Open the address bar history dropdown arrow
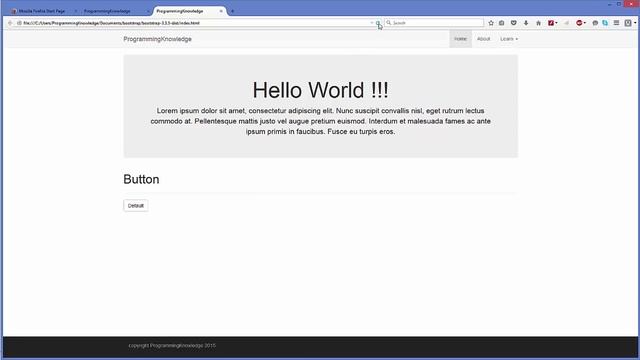This screenshot has height=360, width=640. click(x=371, y=23)
